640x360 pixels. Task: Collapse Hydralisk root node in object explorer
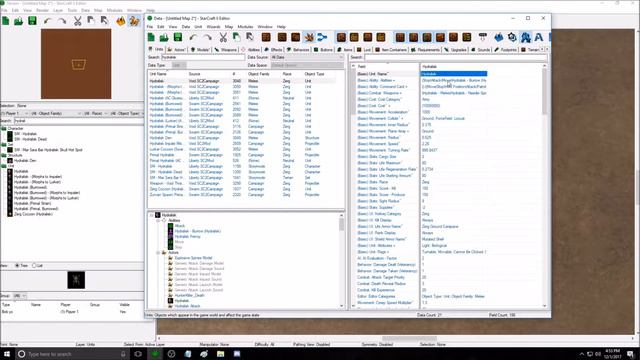tap(151, 215)
